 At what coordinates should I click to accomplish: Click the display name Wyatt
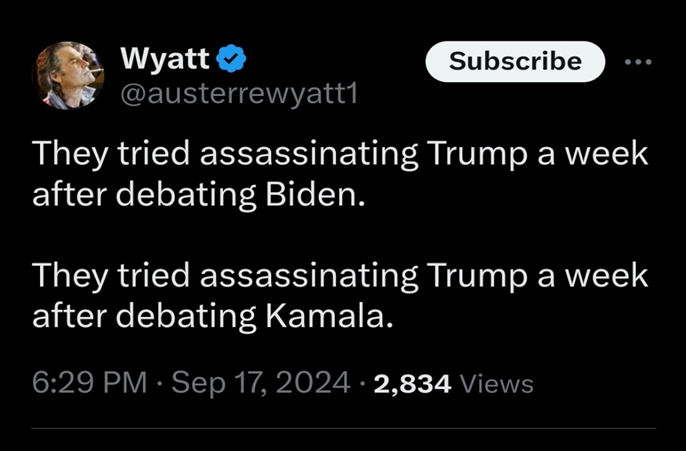tap(165, 59)
